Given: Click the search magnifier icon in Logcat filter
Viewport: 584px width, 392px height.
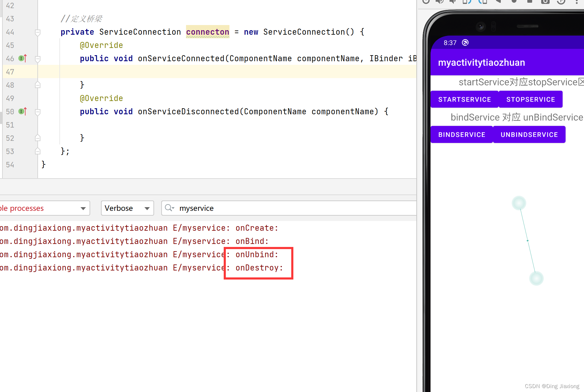Looking at the screenshot, I should coord(169,208).
